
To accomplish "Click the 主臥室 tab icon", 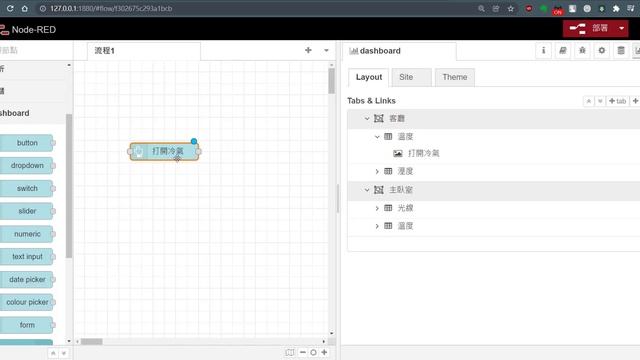I will (379, 190).
